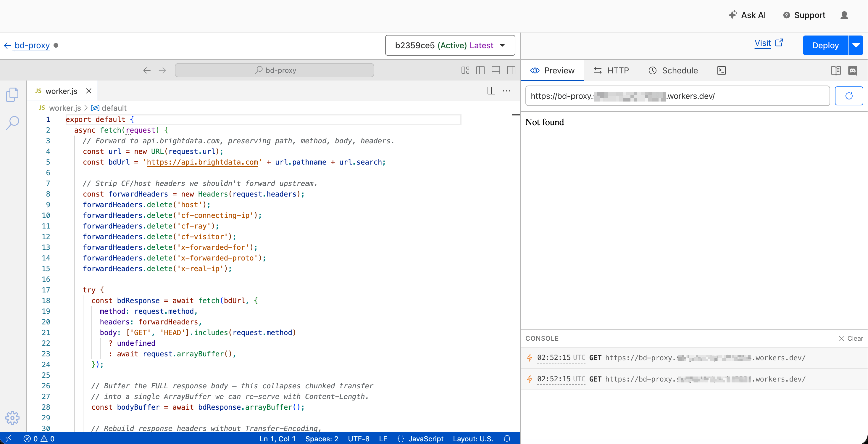The image size is (868, 444).
Task: Open the user account icon
Action: pyautogui.click(x=844, y=15)
